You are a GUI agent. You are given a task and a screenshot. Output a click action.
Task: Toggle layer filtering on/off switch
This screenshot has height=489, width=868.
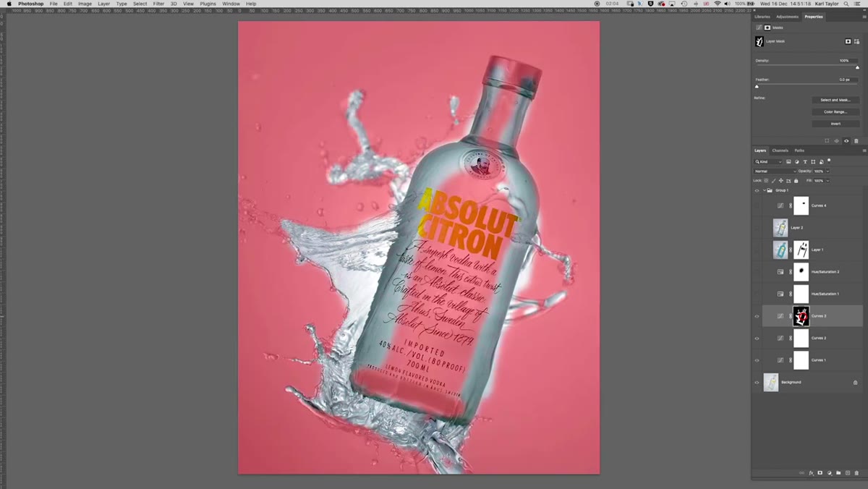(829, 161)
